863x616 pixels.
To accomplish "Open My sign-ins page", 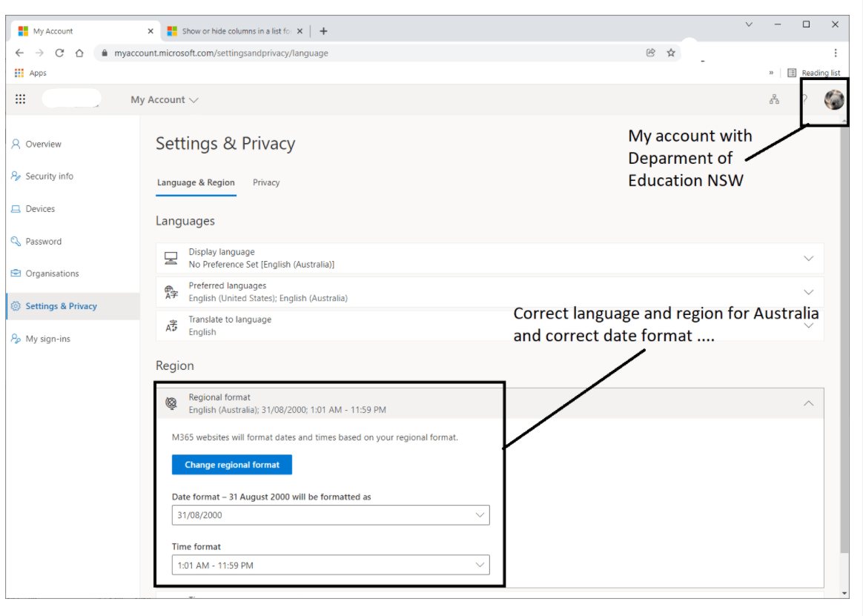I will click(x=48, y=339).
